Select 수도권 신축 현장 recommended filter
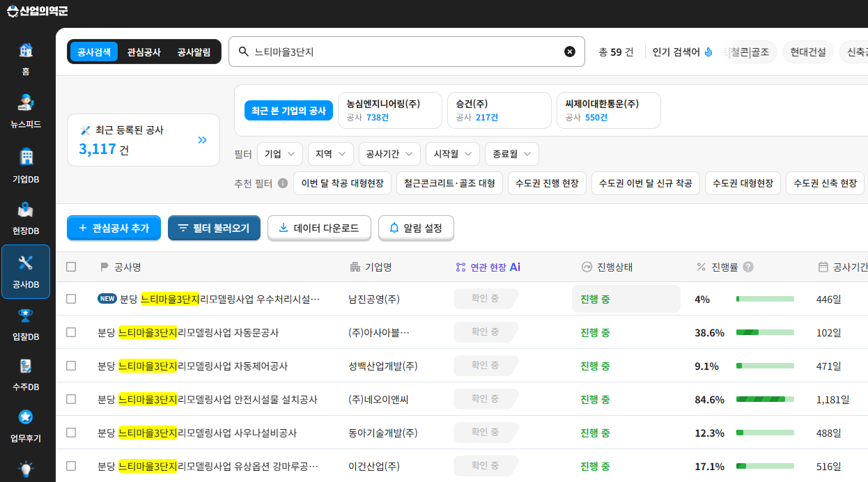Screen dimensions: 868x482 826,183
